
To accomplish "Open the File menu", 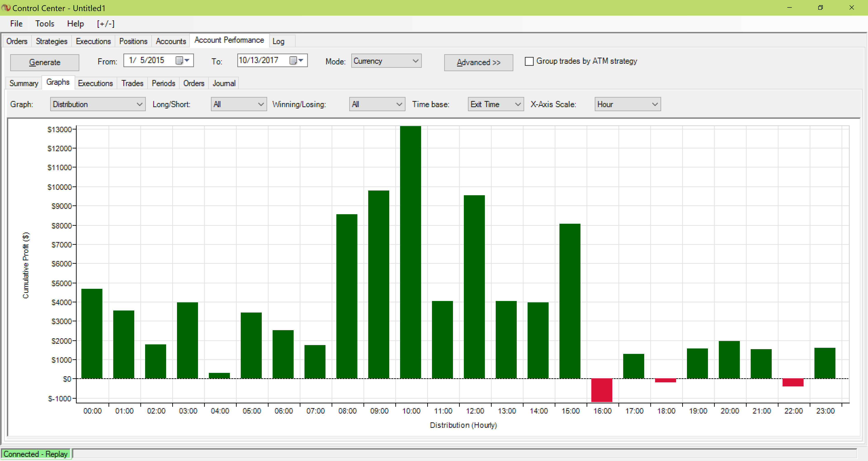I will 16,24.
